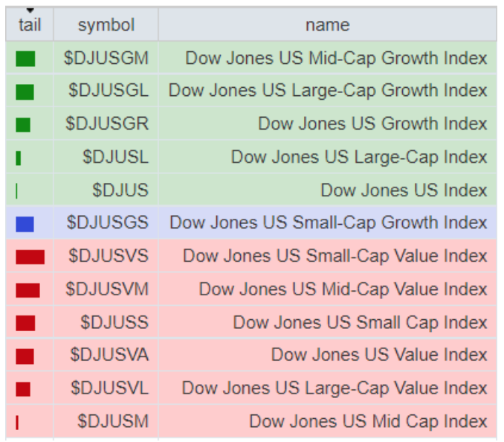Select Dow Jones US Large-Cap Growth Index

328,91
